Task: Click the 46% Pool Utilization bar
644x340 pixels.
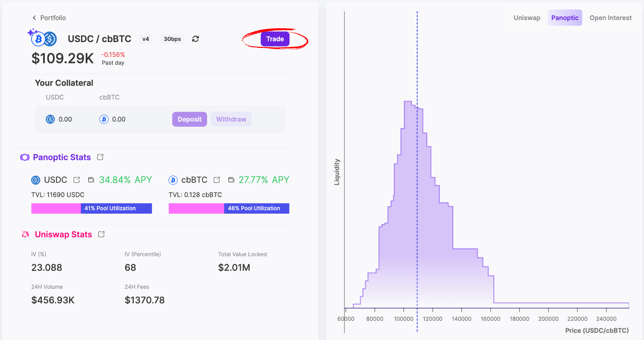Action: (x=229, y=208)
